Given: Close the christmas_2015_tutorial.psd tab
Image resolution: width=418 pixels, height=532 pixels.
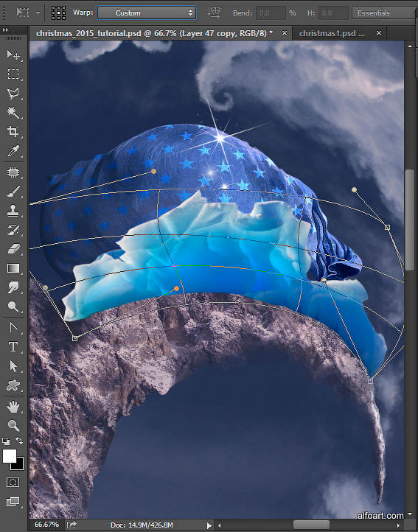Looking at the screenshot, I should [285, 33].
